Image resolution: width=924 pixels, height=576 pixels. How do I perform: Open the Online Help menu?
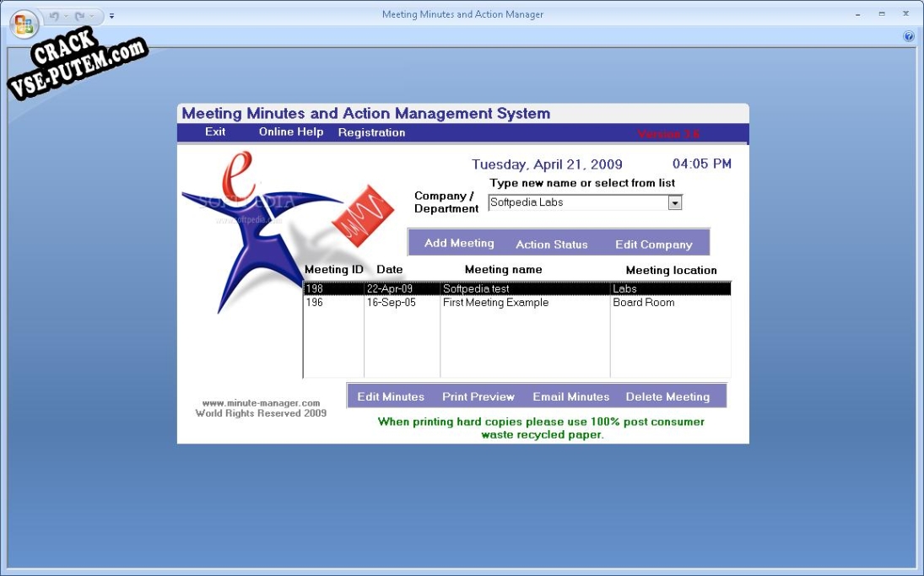point(291,132)
